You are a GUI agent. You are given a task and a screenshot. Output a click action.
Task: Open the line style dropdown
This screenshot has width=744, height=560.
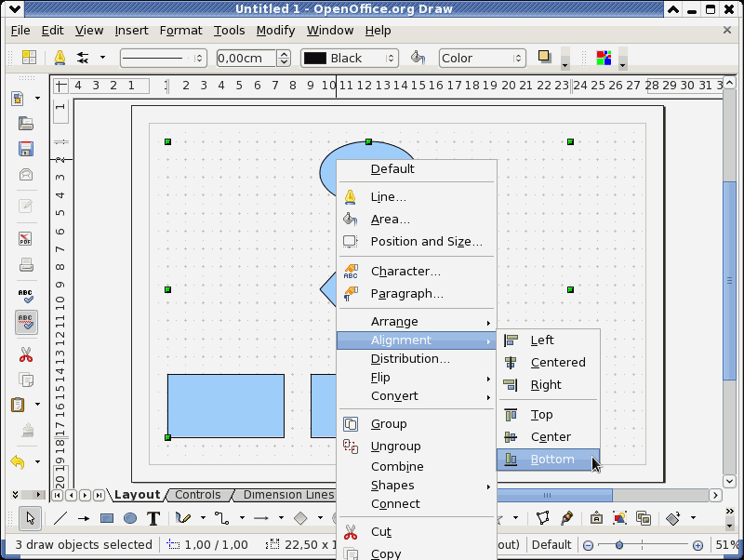tap(164, 58)
